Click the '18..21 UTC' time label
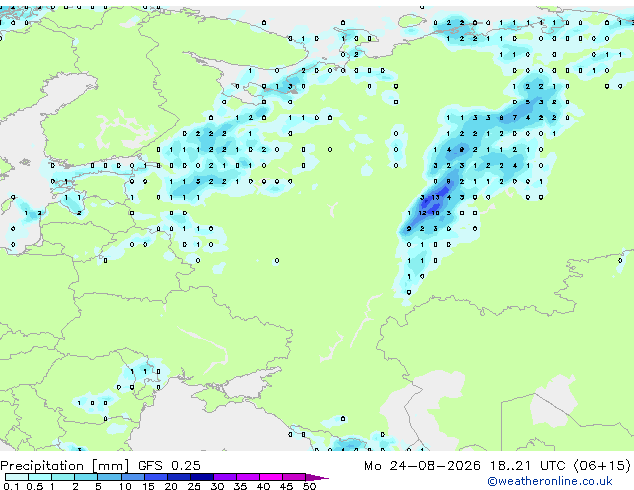This screenshot has width=634, height=490. pyautogui.click(x=527, y=466)
